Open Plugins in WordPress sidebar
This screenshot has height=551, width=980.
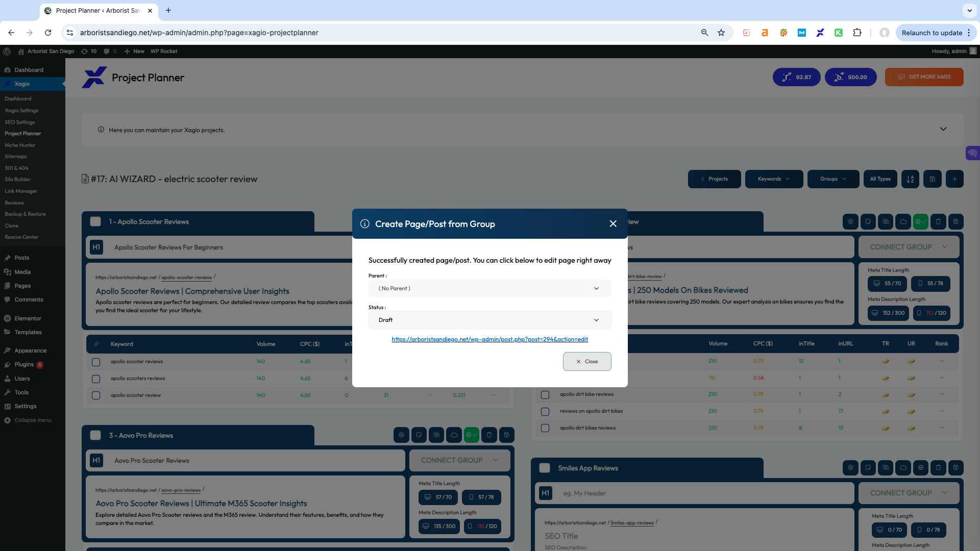pyautogui.click(x=24, y=364)
